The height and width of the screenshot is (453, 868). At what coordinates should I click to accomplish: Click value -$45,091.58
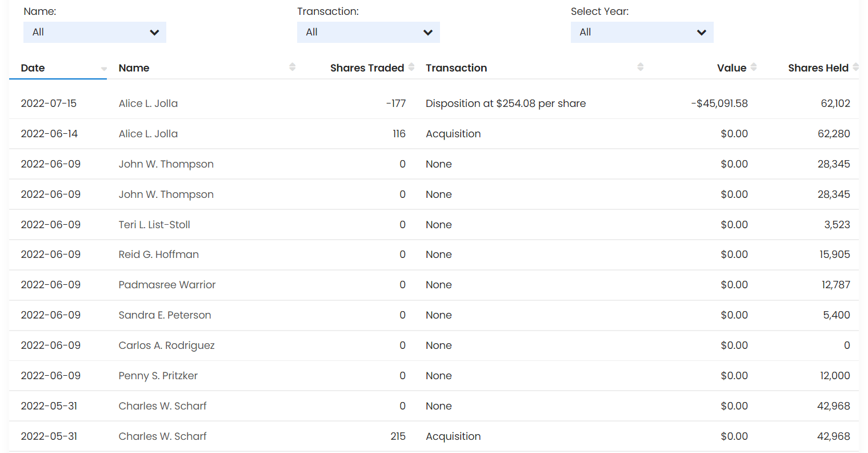pos(719,104)
